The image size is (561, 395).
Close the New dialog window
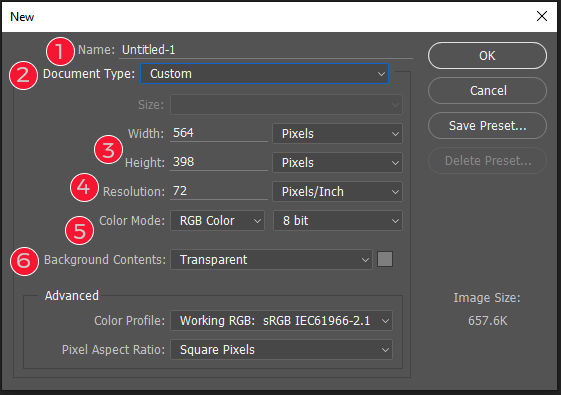[542, 16]
